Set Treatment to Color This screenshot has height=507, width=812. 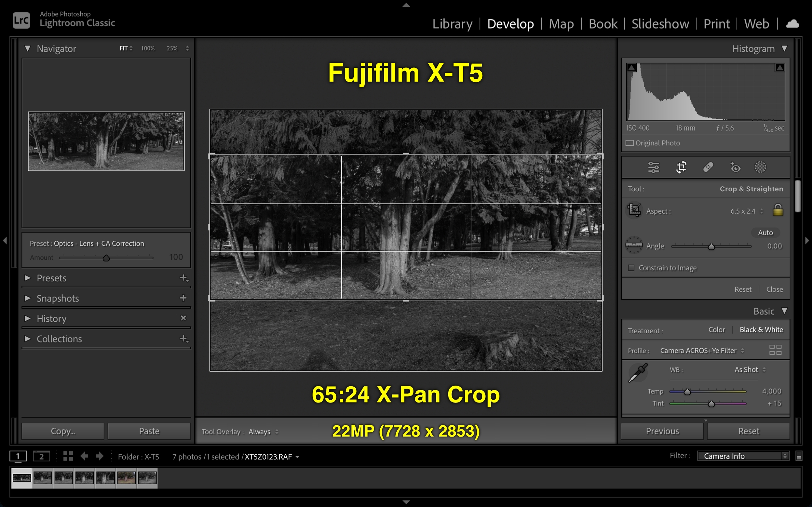(x=717, y=330)
